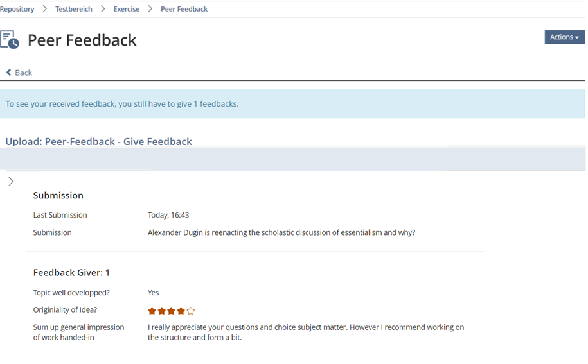Viewport: 588px width, 364px height.
Task: Click the first filled rating star
Action: 152,311
